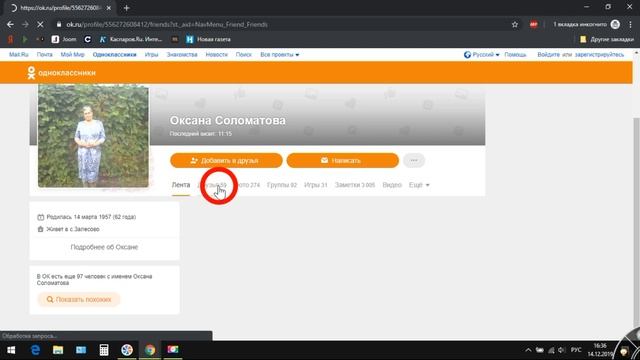
Task: Open File Explorer from the taskbar
Action: 58,350
